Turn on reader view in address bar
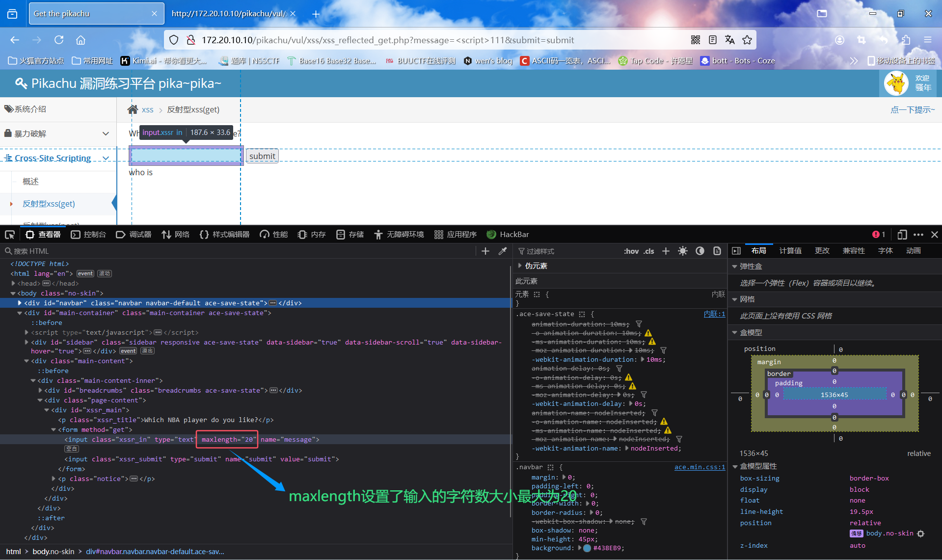 tap(713, 40)
